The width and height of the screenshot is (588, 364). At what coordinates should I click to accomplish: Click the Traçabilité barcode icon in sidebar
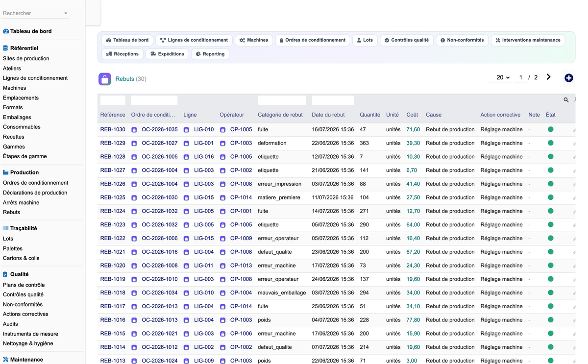(x=6, y=228)
